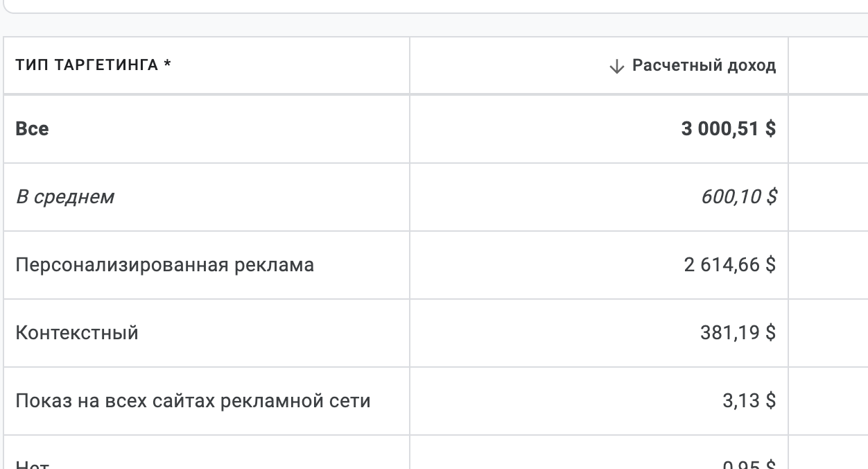This screenshot has height=469, width=868.
Task: Click the 3,13 $ income cell
Action: pyautogui.click(x=749, y=401)
